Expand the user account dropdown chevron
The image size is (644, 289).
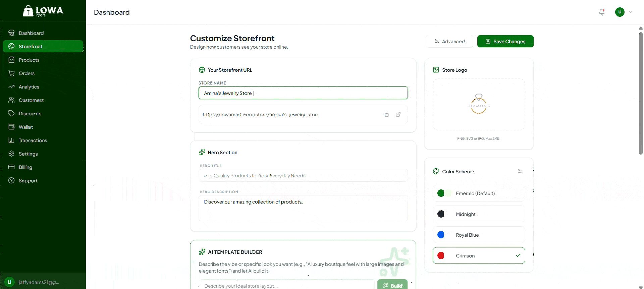click(631, 12)
